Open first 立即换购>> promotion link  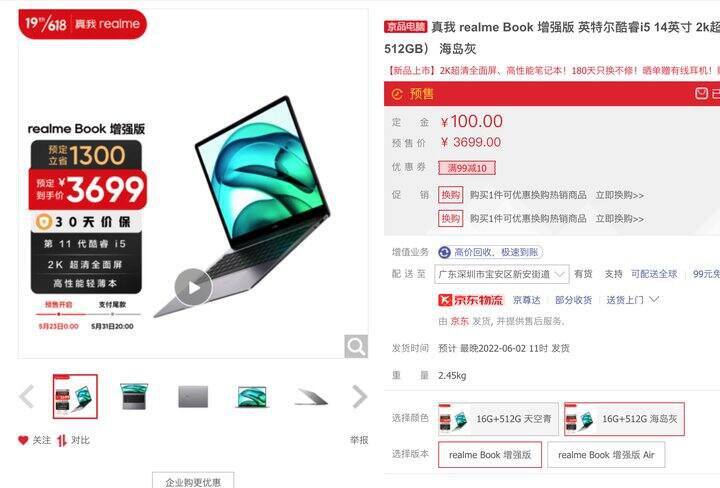coord(619,195)
